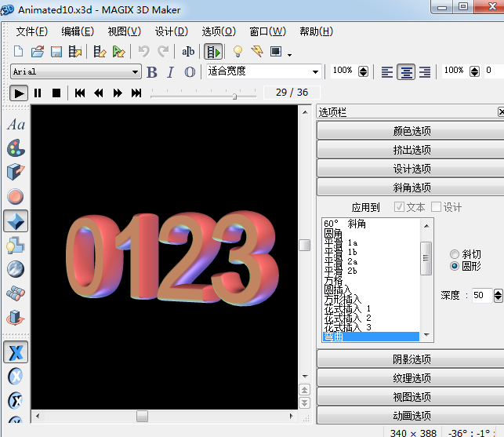Screen dimensions: 504x437
Task: Click the center align text icon
Action: [405, 72]
